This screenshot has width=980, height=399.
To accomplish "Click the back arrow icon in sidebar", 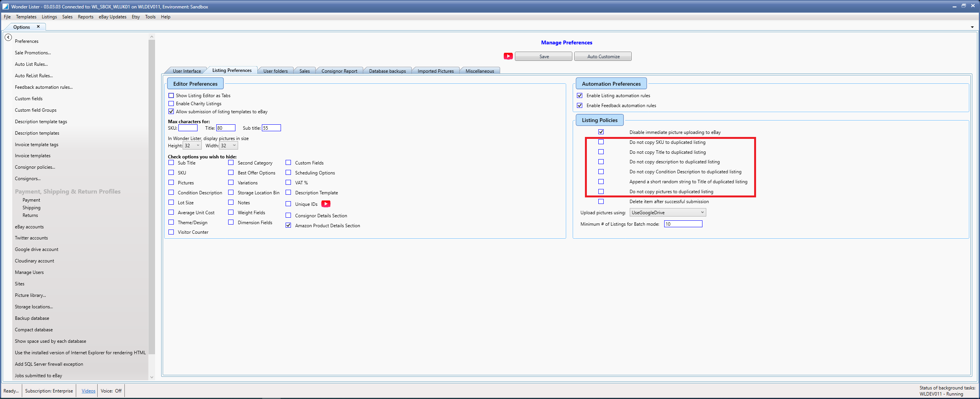I will [x=8, y=37].
